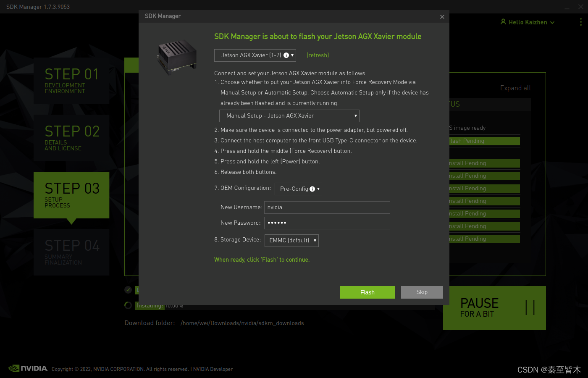Click the user profile icon
The height and width of the screenshot is (378, 588).
pyautogui.click(x=503, y=22)
